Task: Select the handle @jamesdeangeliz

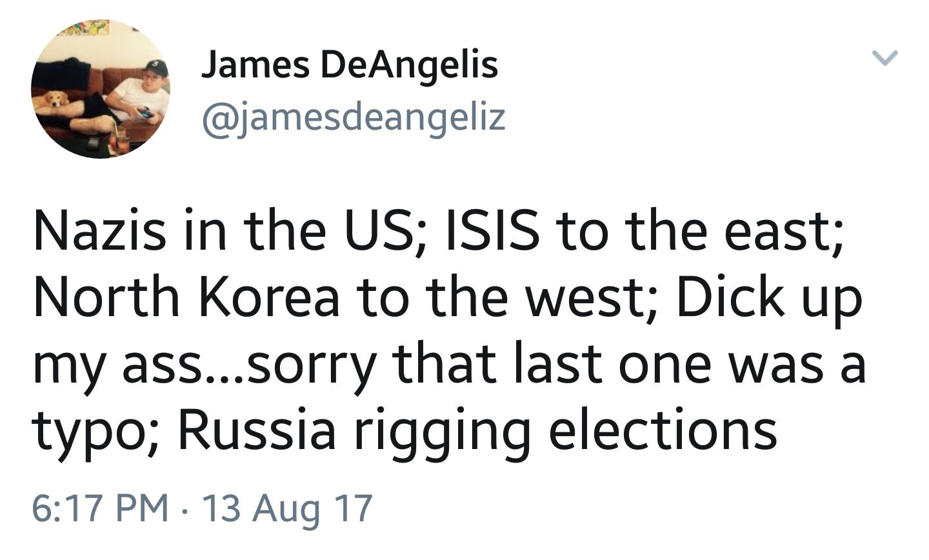Action: [x=348, y=116]
